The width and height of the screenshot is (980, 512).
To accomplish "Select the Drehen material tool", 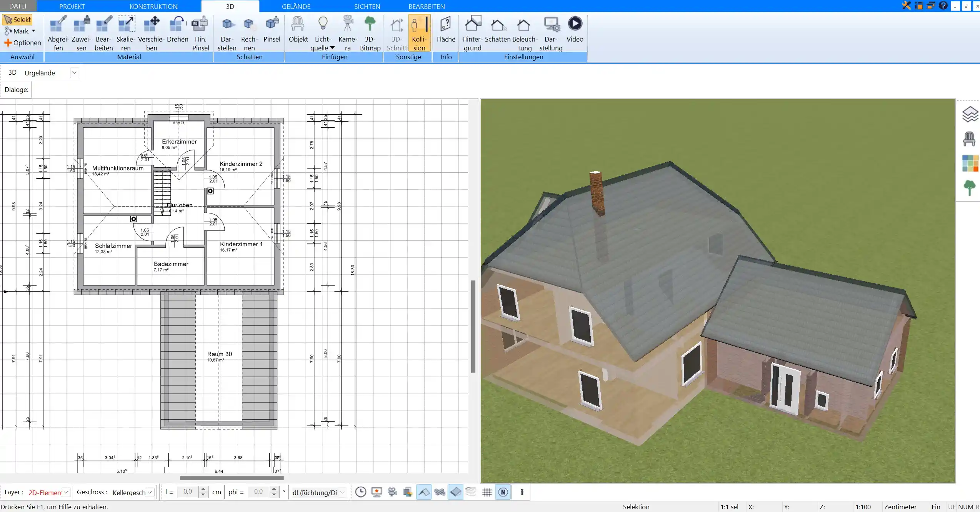I will tap(178, 29).
